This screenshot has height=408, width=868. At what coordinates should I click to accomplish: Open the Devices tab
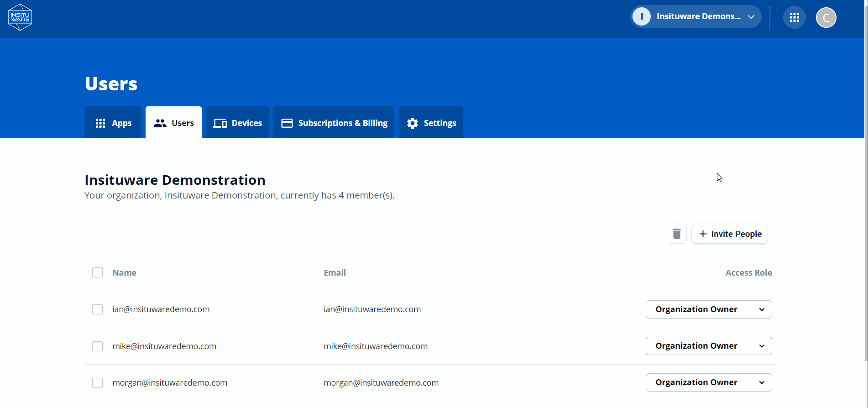237,123
